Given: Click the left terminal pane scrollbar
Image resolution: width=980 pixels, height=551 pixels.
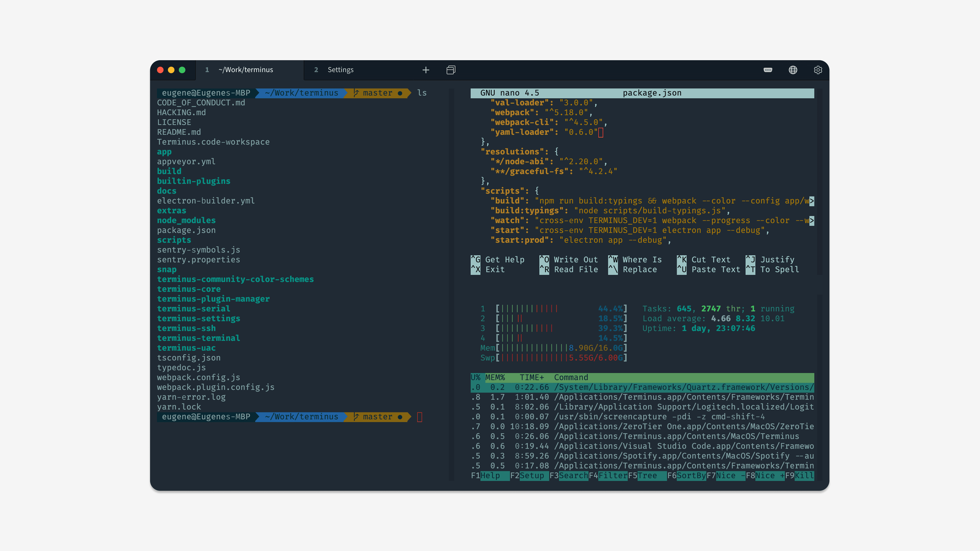Looking at the screenshot, I should 451,284.
